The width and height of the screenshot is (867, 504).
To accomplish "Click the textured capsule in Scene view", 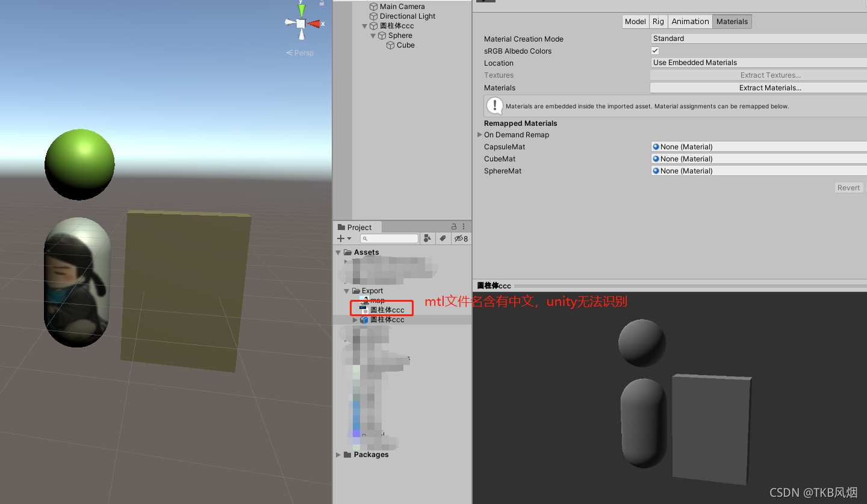I will pyautogui.click(x=78, y=282).
